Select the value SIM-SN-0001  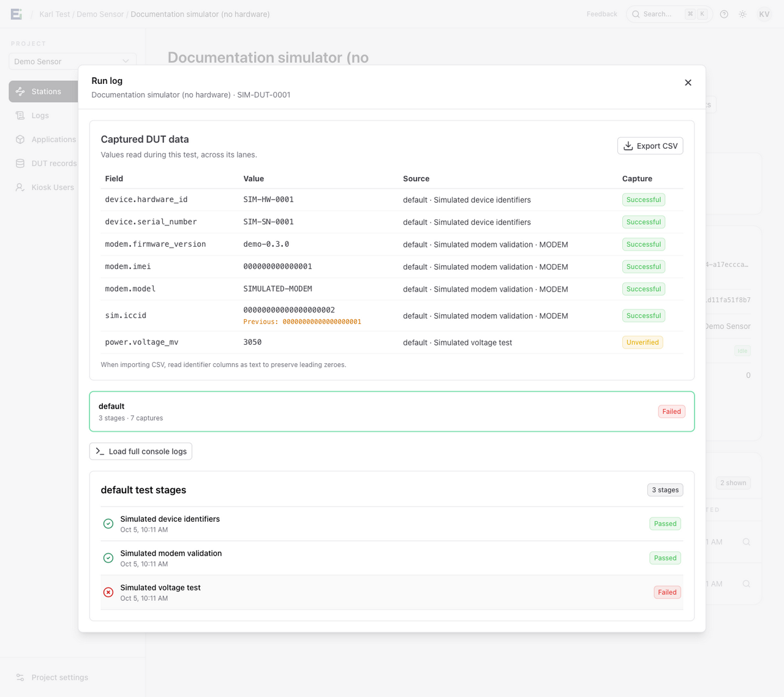(x=268, y=222)
